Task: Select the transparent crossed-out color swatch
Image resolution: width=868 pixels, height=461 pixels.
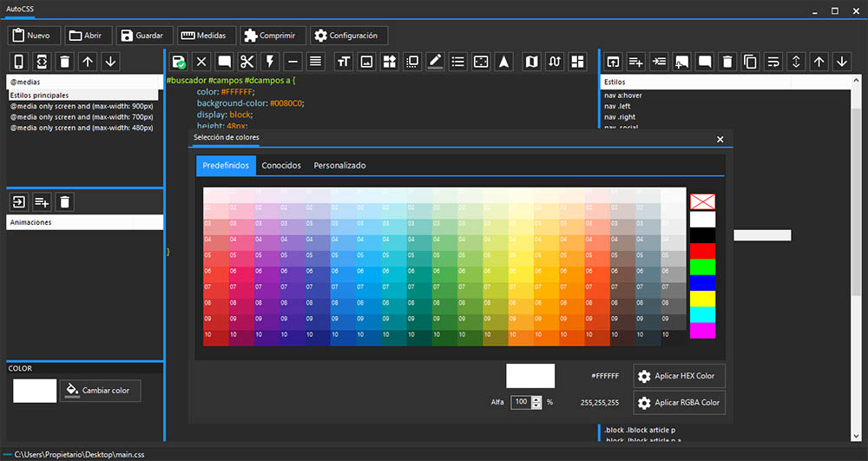Action: (702, 201)
